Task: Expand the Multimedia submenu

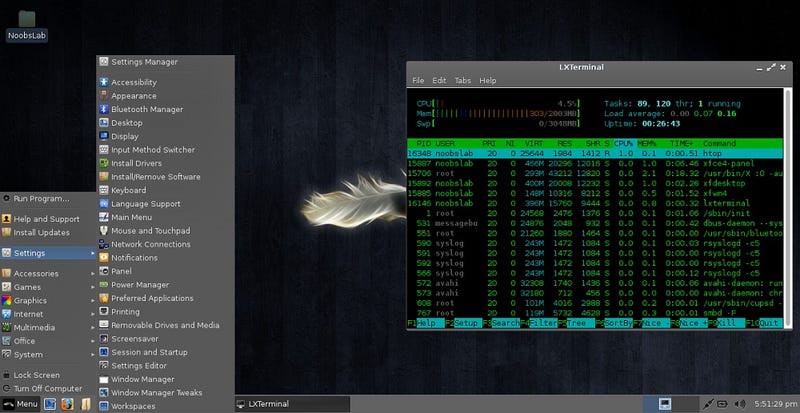Action: pyautogui.click(x=48, y=328)
